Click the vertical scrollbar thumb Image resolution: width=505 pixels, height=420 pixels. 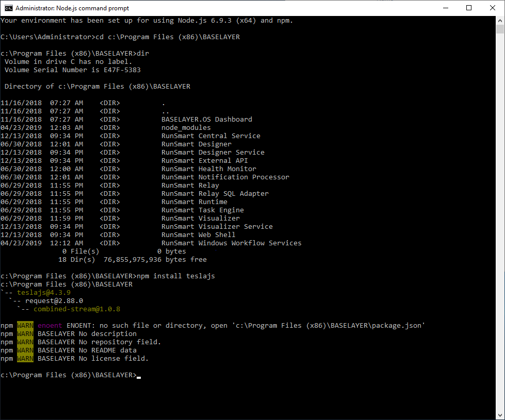click(500, 29)
